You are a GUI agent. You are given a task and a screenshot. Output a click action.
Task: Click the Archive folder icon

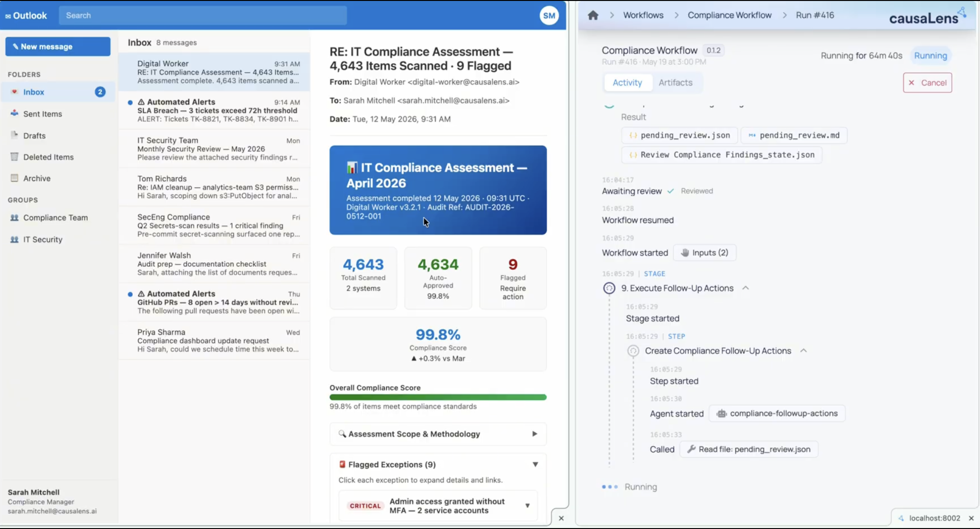click(x=15, y=178)
